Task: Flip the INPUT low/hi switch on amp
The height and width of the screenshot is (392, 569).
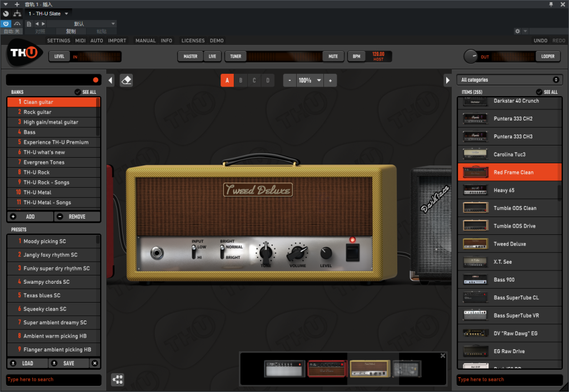Action: click(194, 252)
